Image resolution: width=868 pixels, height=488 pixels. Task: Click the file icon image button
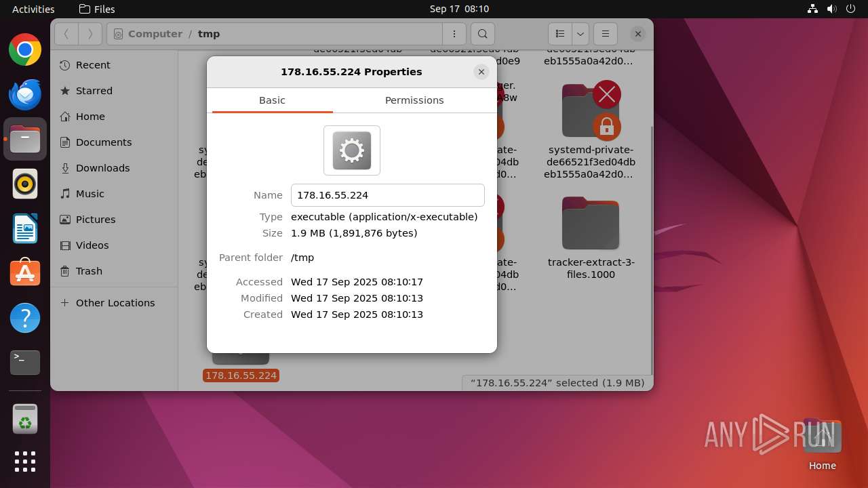point(352,150)
